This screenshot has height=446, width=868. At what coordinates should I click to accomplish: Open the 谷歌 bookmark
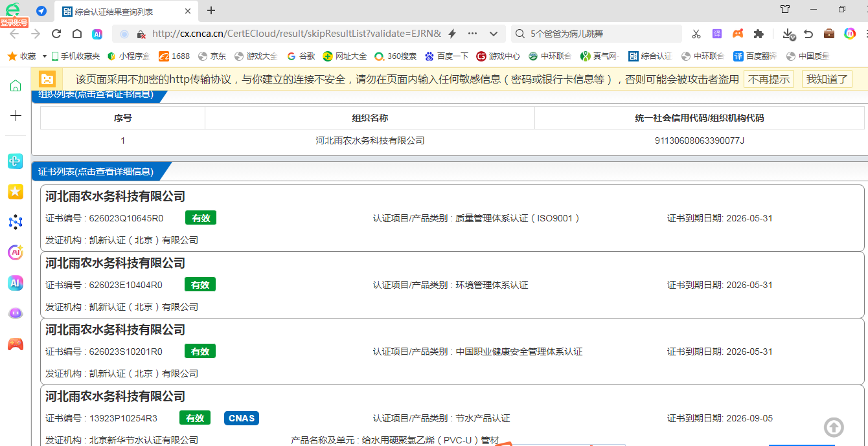301,56
